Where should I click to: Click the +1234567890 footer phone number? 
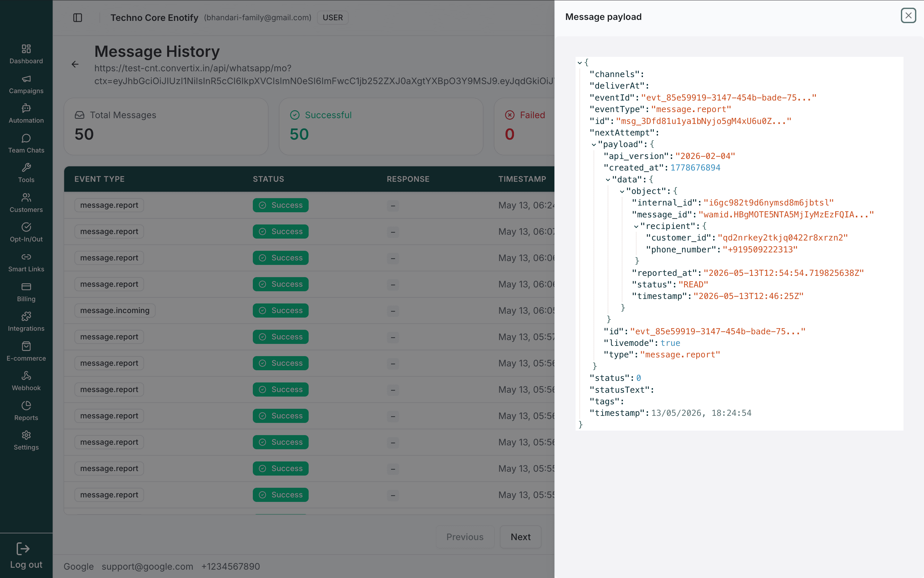click(x=231, y=566)
